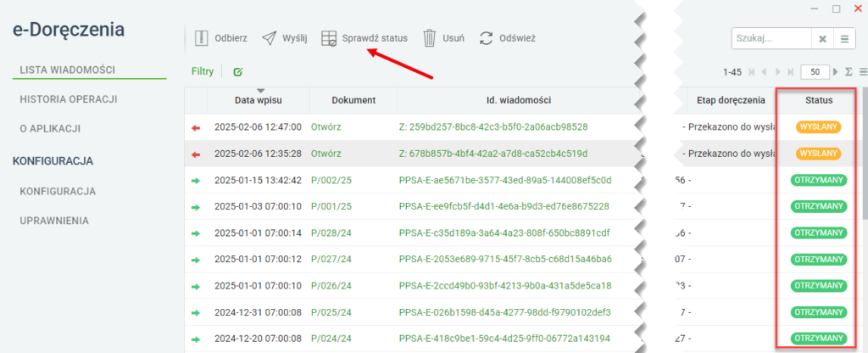
Task: Open UPRAWNIENIA in sidebar
Action: [54, 221]
